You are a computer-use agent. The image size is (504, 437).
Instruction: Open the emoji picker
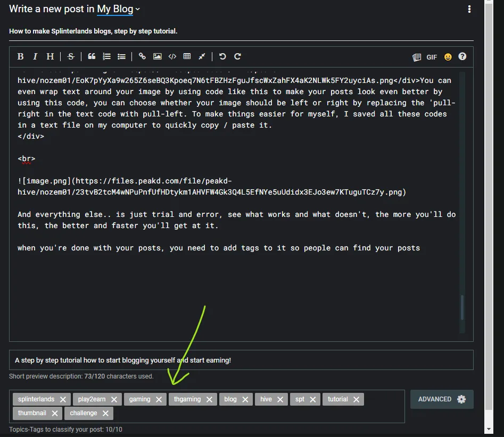point(448,57)
